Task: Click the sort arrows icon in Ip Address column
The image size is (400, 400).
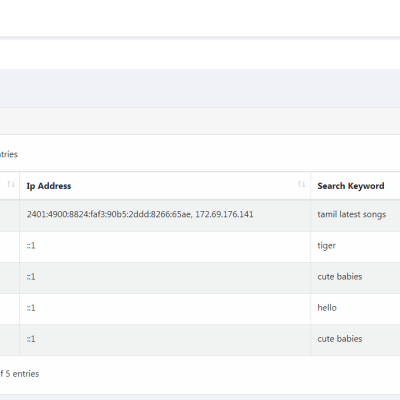Action: tap(301, 184)
